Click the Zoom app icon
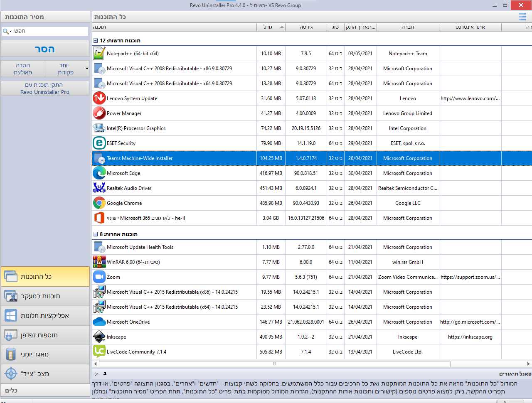This screenshot has height=403, width=532. pyautogui.click(x=99, y=277)
